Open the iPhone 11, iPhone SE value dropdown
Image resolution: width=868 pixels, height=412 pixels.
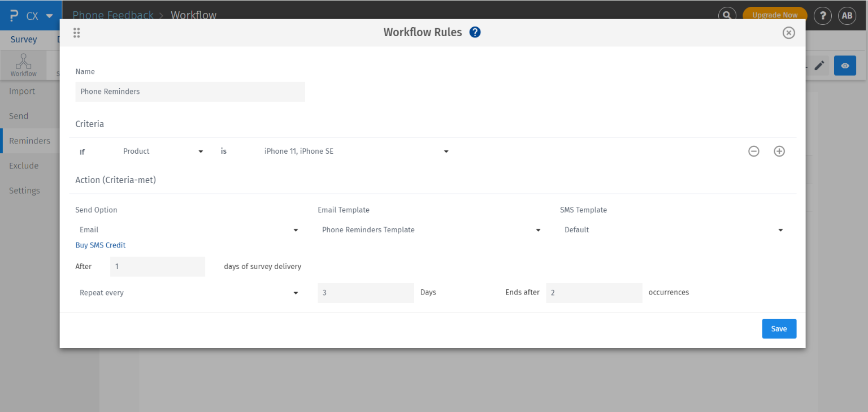[x=355, y=151]
